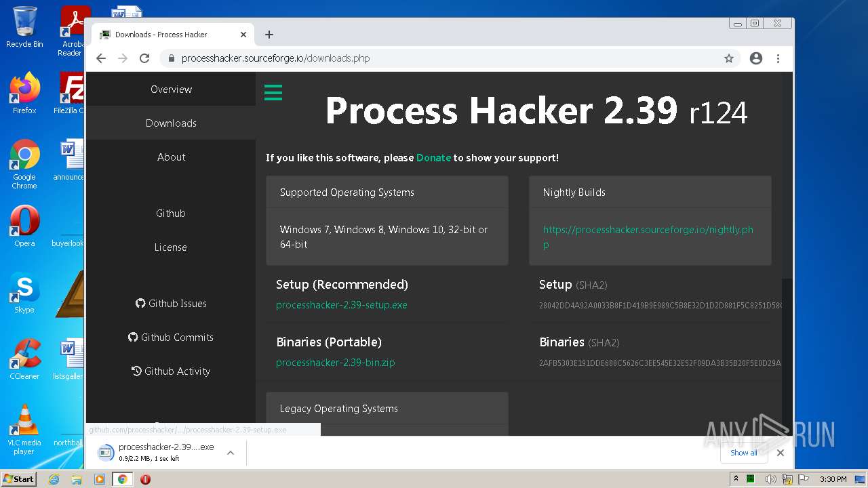The image size is (868, 488).
Task: Click the taskbar clock showing 3:30 PM
Action: click(x=833, y=479)
